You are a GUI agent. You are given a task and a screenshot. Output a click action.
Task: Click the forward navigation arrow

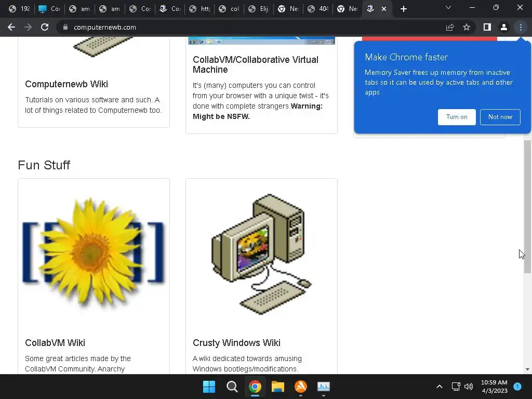point(28,27)
